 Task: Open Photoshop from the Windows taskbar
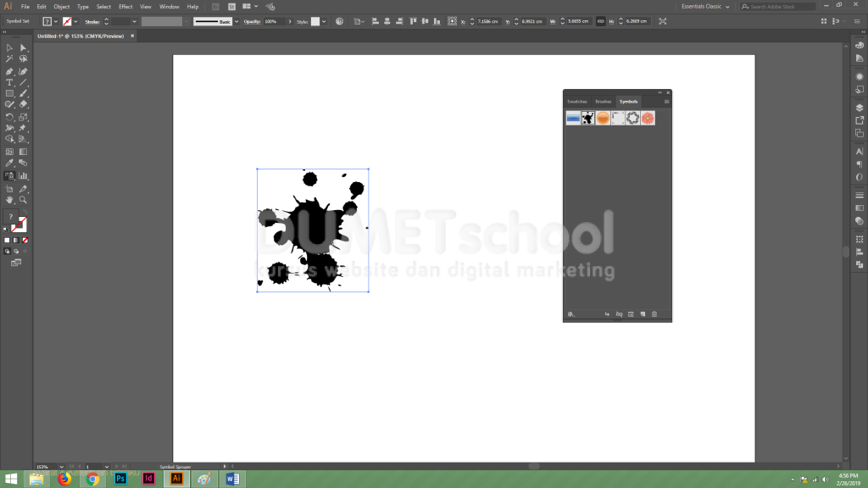(120, 479)
